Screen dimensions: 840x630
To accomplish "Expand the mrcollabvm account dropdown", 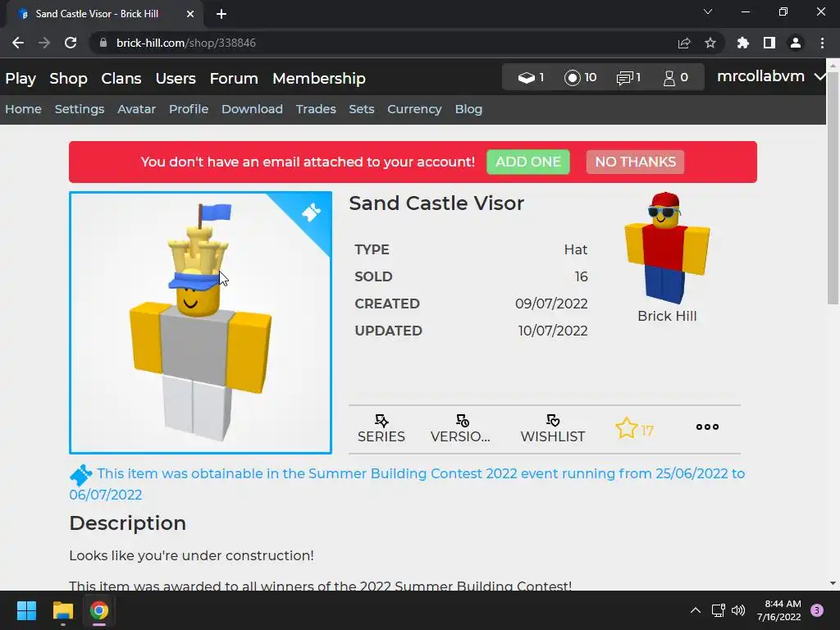I will [771, 76].
